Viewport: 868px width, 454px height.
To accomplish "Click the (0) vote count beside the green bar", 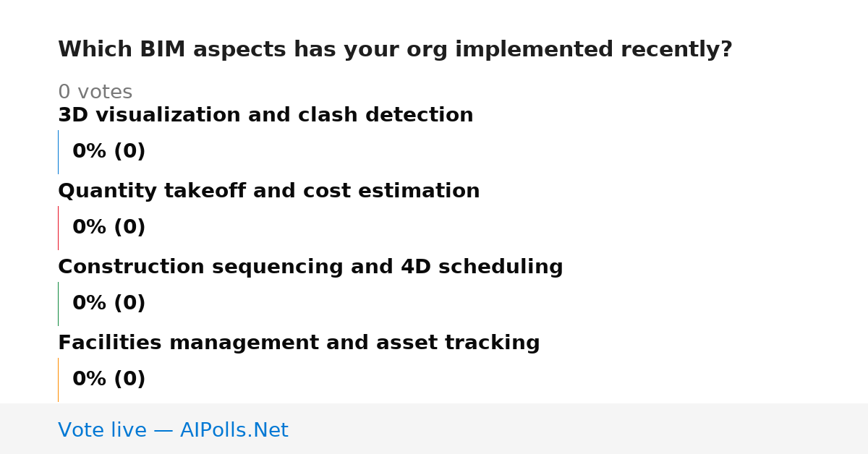I will [129, 304].
